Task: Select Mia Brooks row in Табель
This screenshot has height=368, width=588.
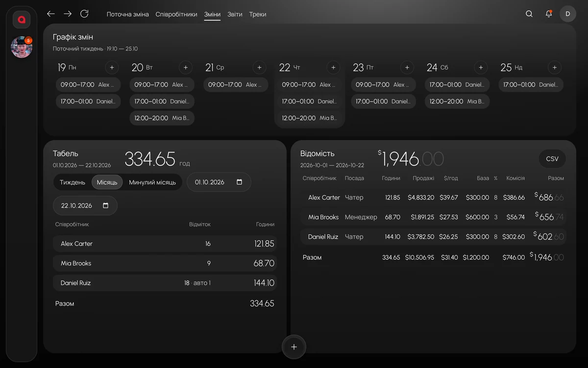Action: coord(165,263)
